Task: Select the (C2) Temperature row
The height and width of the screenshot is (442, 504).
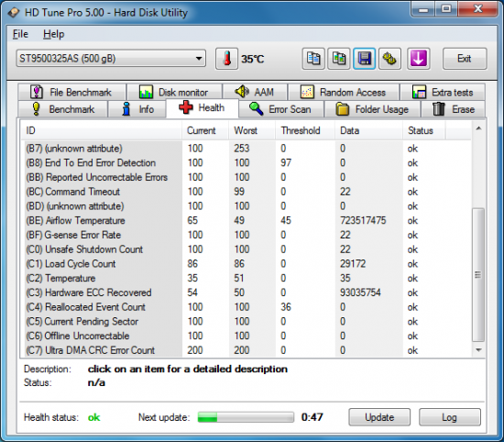Action: (246, 278)
